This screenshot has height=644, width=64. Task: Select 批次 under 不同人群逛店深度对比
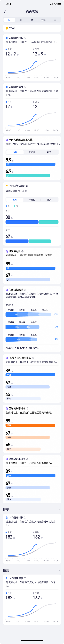(49, 152)
